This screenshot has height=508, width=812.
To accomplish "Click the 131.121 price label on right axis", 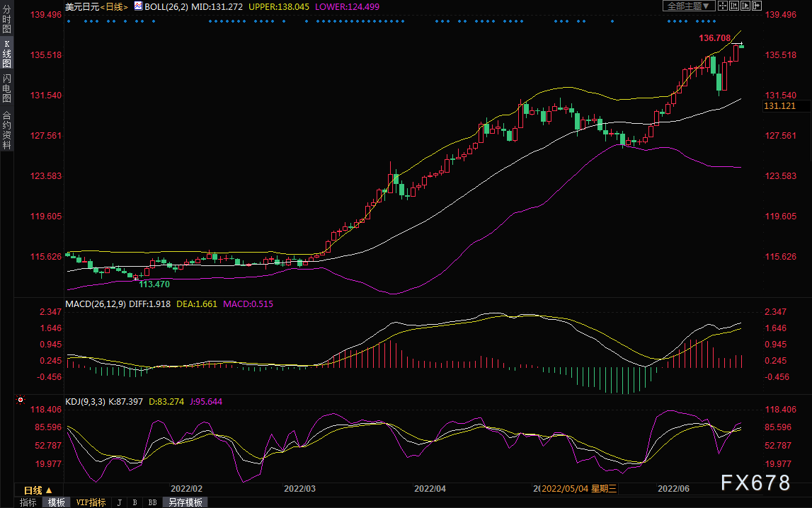I will click(779, 105).
